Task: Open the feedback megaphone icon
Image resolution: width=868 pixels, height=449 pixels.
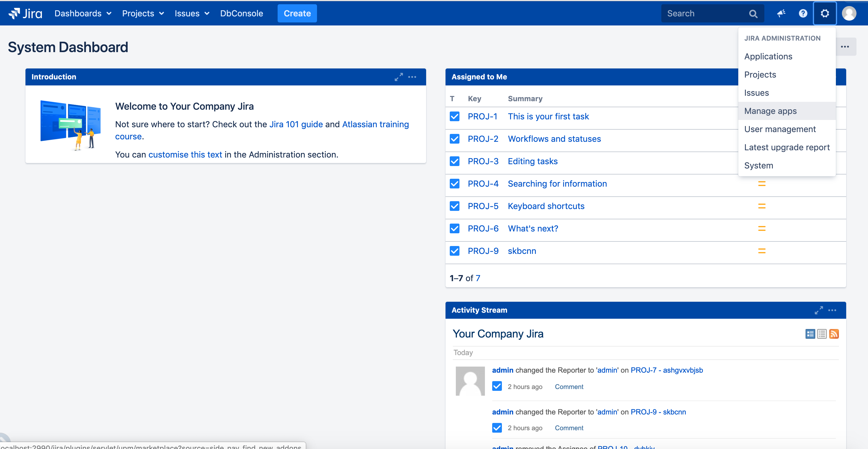Action: (x=781, y=13)
